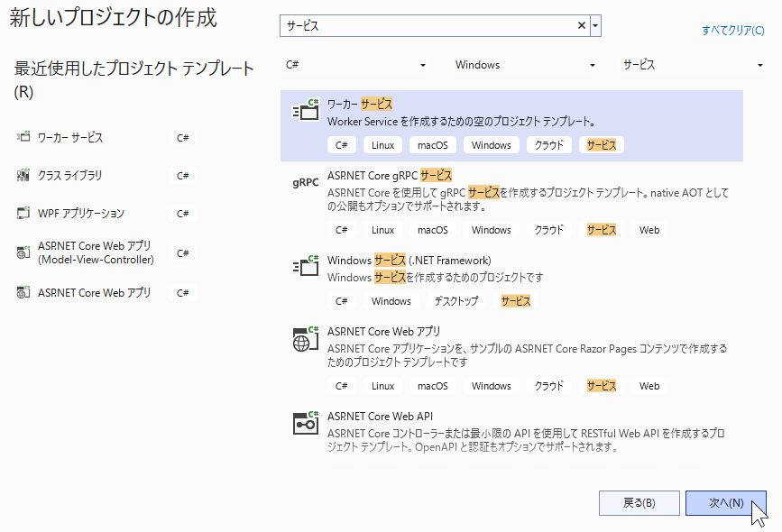
Task: Select ASP.NET Core gRPC サービス template title
Action: click(390, 176)
